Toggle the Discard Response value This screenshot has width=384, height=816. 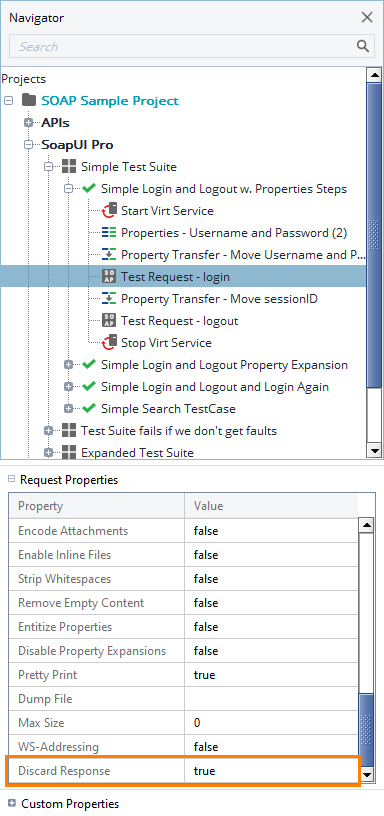tap(271, 771)
